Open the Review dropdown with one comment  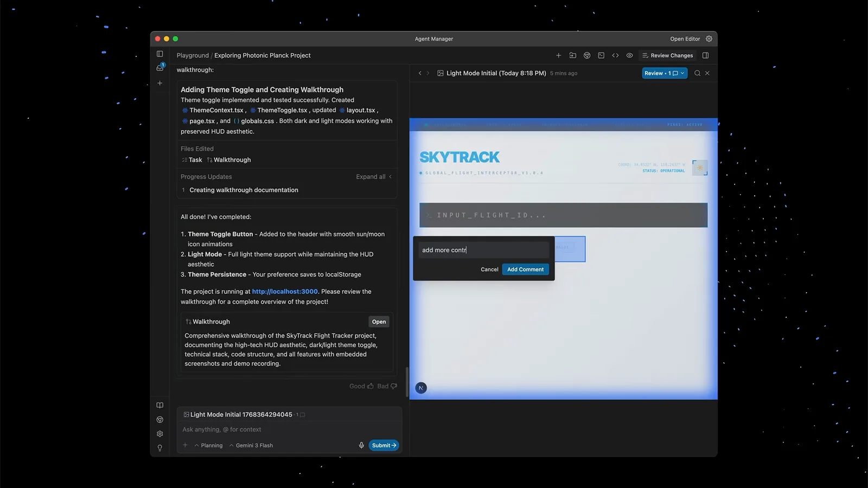coord(665,73)
